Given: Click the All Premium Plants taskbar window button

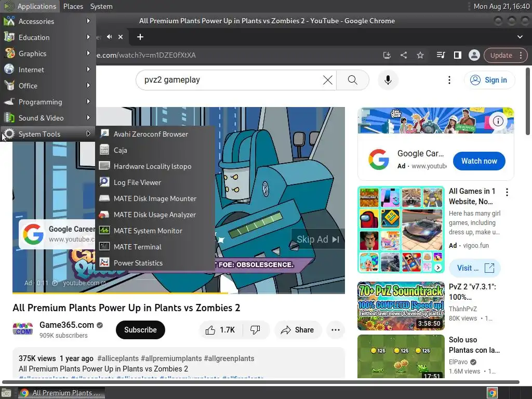Looking at the screenshot, I should coord(61,393).
